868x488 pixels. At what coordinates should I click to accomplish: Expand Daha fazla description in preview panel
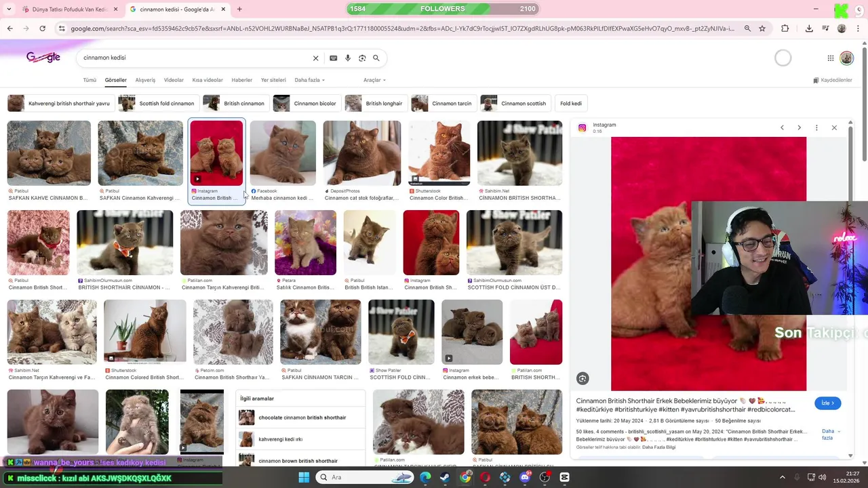tap(831, 434)
